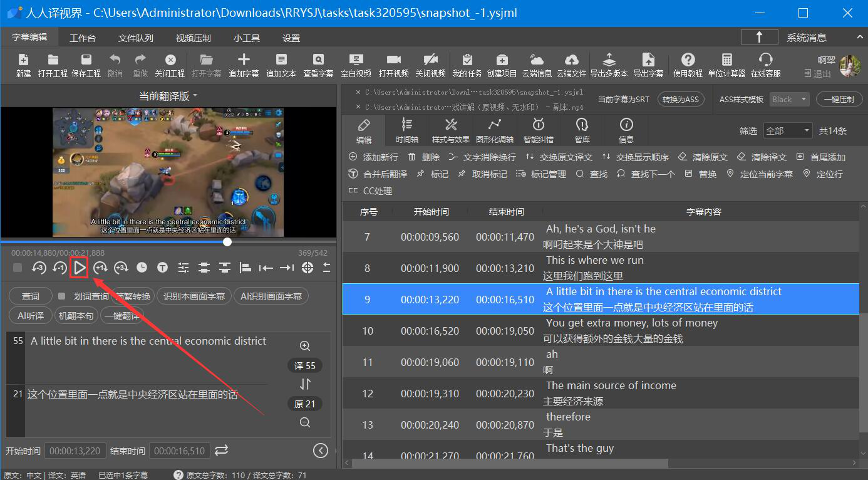Switch to the 工作台 menu tab

point(83,38)
